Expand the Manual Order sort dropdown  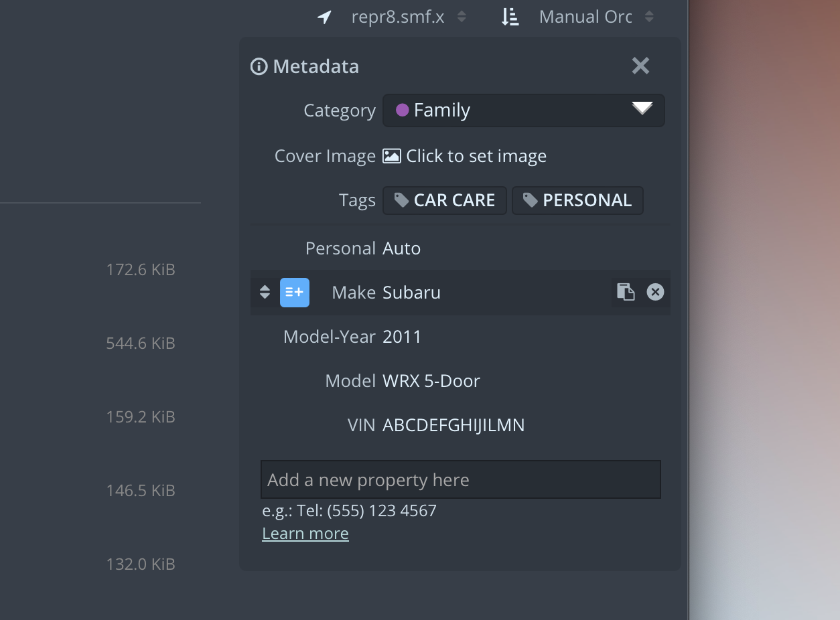pos(596,17)
